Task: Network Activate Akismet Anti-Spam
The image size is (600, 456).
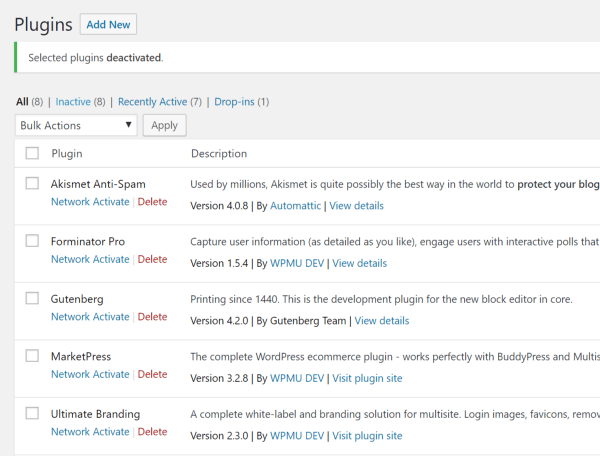Action: coord(90,202)
